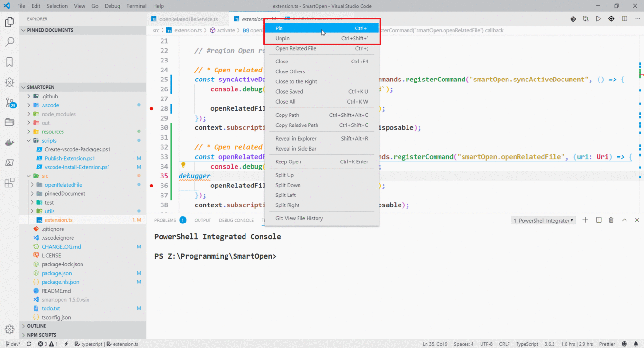Viewport: 644px width, 348px height.
Task: Toggle the breakpoint on line 36
Action: [x=151, y=186]
